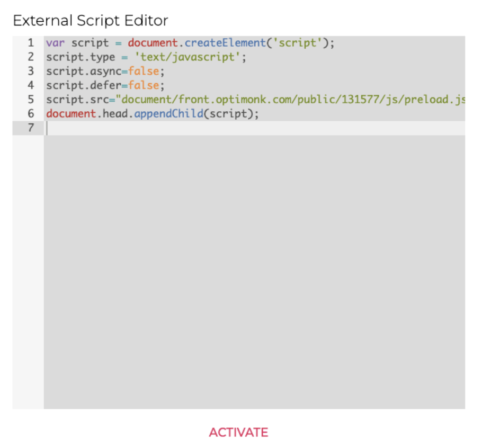The width and height of the screenshot is (482, 448).
Task: Click line number 4 in the gutter
Action: click(31, 85)
